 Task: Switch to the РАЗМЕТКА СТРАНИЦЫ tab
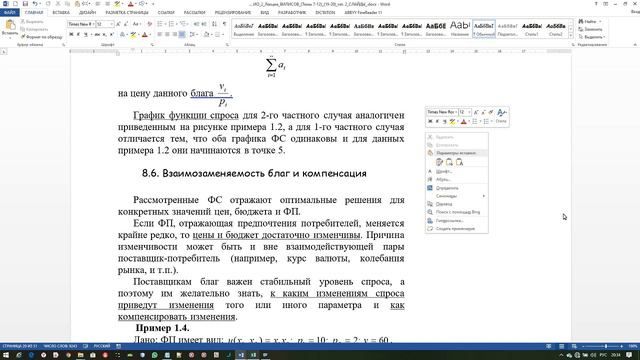(x=127, y=13)
